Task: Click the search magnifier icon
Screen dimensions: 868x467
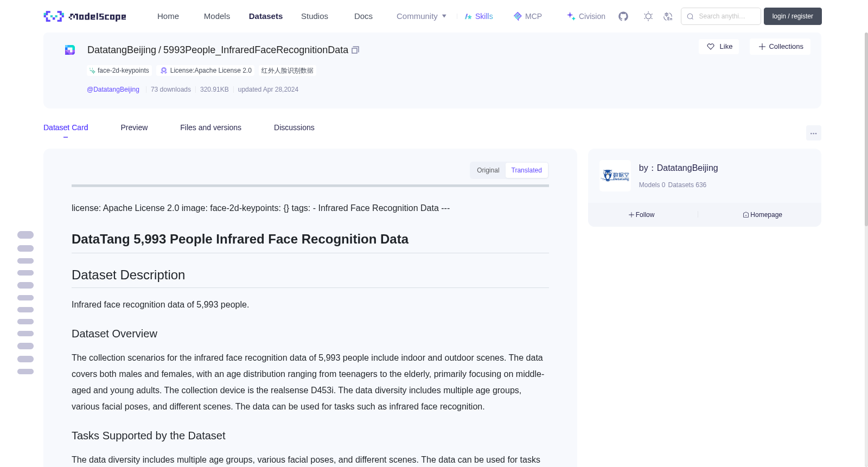Action: [x=690, y=16]
